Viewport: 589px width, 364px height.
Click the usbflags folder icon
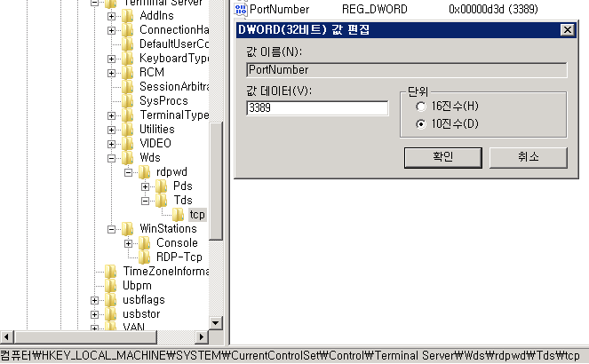point(111,300)
